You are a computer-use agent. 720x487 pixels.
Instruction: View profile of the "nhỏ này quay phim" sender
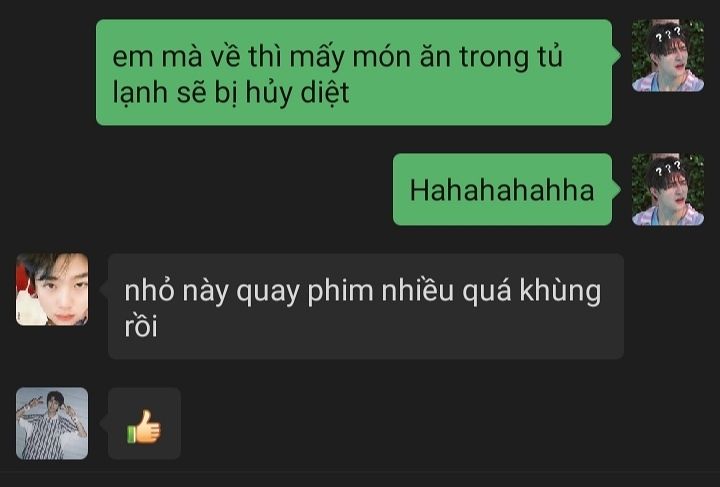click(52, 289)
